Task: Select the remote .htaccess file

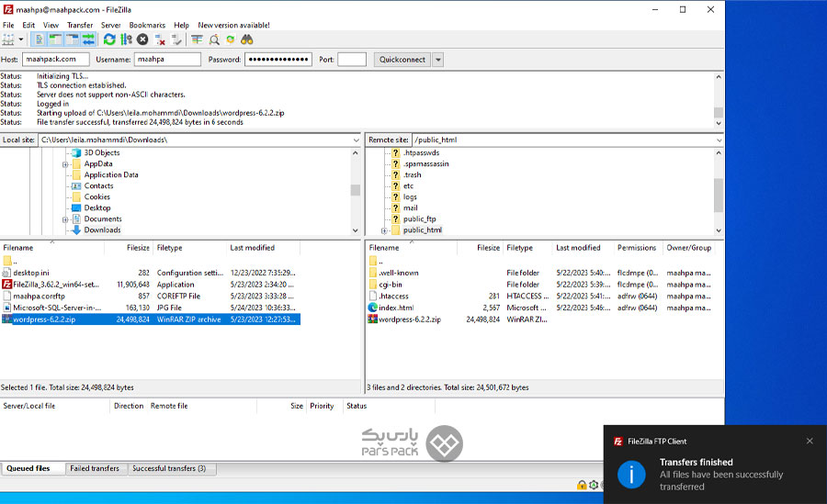Action: click(393, 297)
